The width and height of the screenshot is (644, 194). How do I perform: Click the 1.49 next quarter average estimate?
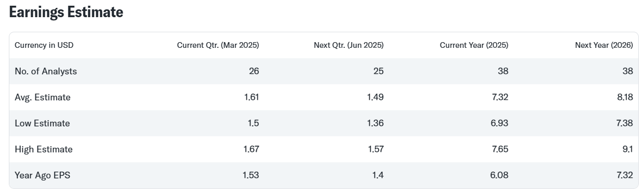pos(375,97)
